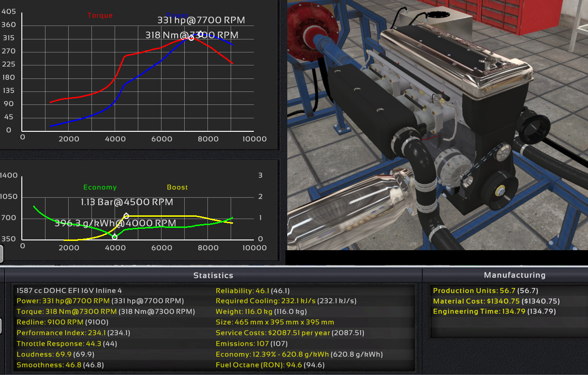Click the Fuel Octane (RON) stat

tap(270, 365)
